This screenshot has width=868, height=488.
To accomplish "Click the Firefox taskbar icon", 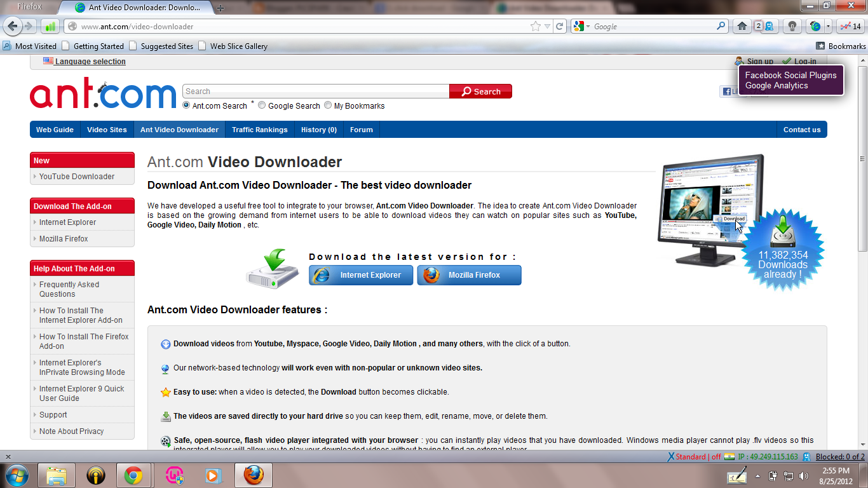I will point(254,475).
